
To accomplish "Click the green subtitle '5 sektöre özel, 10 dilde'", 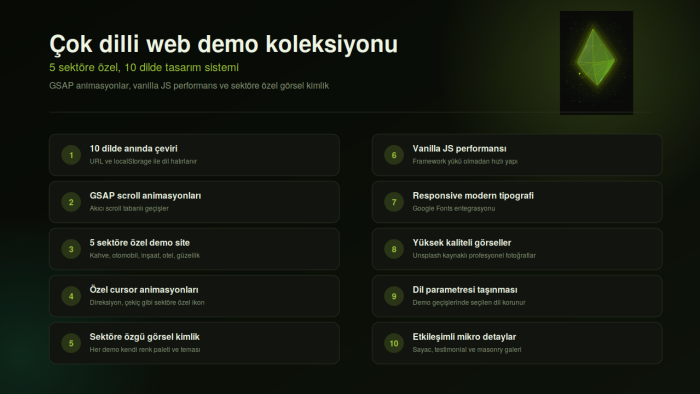I will (144, 67).
